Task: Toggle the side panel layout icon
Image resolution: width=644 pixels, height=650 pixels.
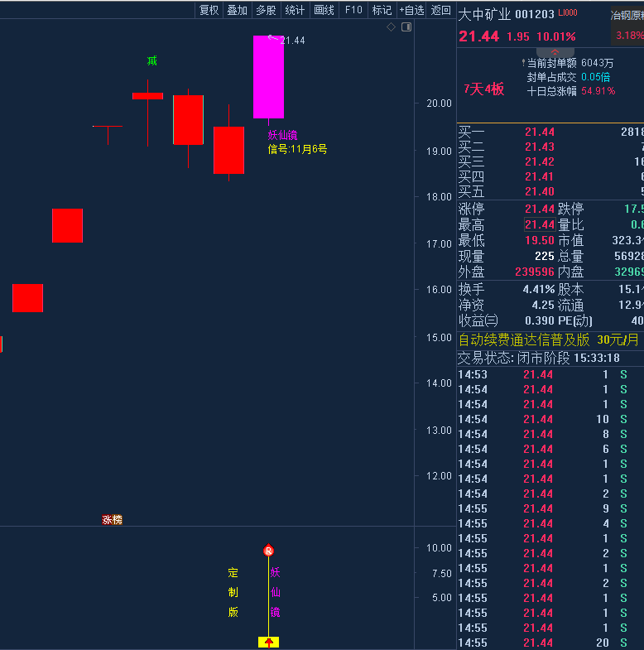Action: point(406,27)
